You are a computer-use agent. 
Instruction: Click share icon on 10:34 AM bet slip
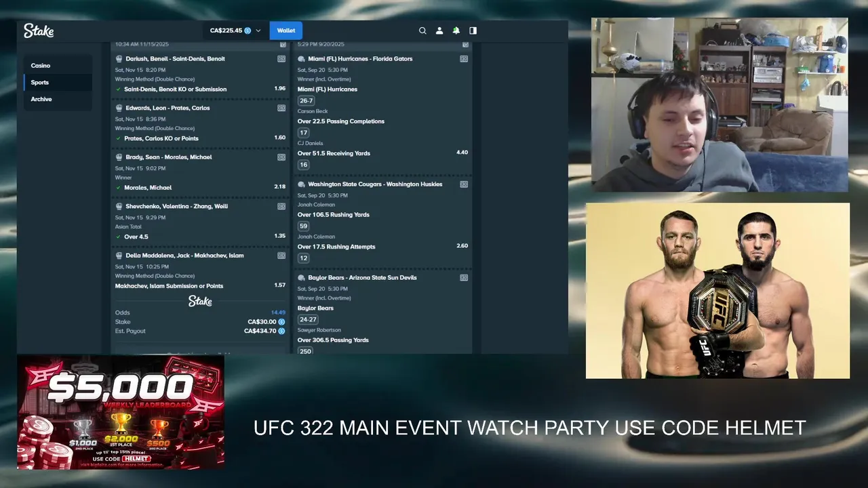[x=283, y=45]
